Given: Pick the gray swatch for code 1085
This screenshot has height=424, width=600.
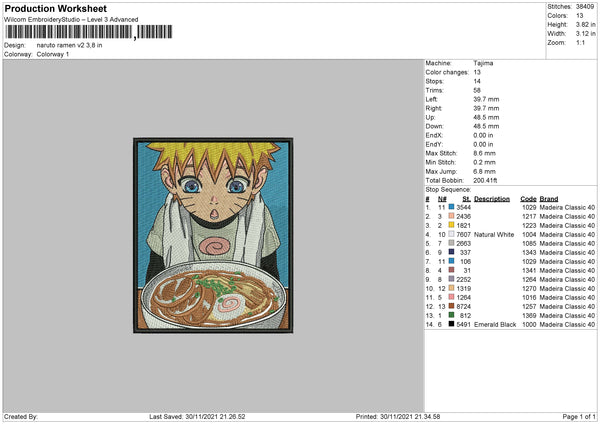Looking at the screenshot, I should (452, 243).
